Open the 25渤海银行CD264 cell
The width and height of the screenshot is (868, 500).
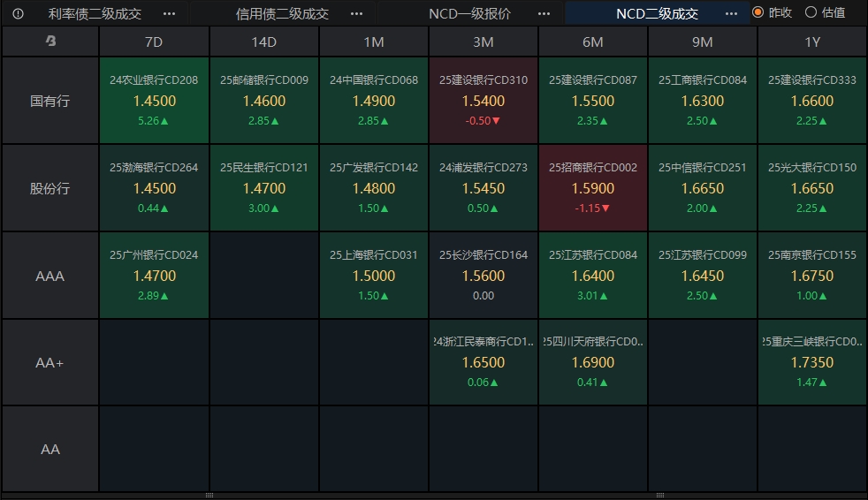(154, 188)
